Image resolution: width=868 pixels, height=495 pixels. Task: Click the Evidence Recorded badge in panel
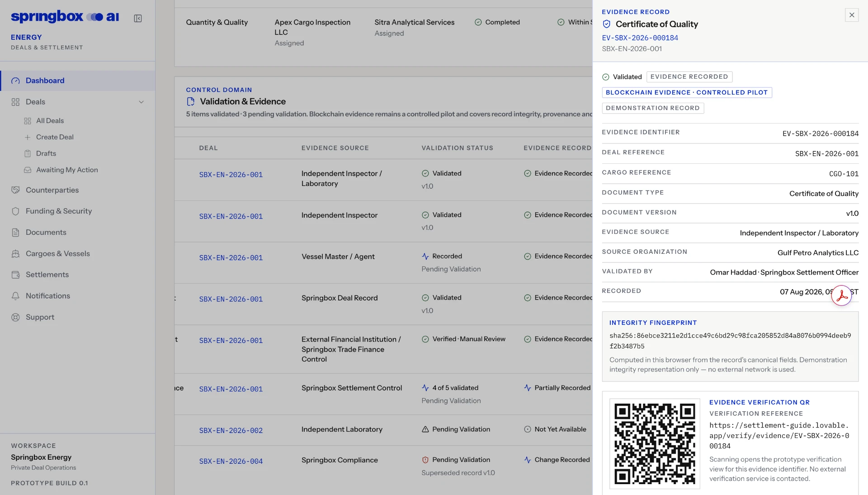(689, 77)
